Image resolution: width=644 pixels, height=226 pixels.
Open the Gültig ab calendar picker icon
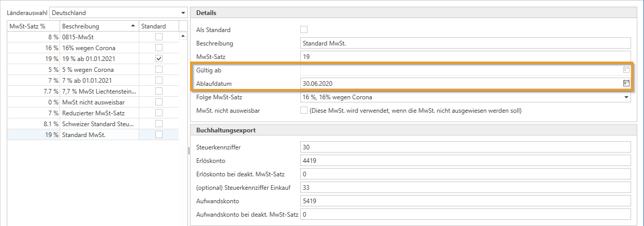(626, 70)
